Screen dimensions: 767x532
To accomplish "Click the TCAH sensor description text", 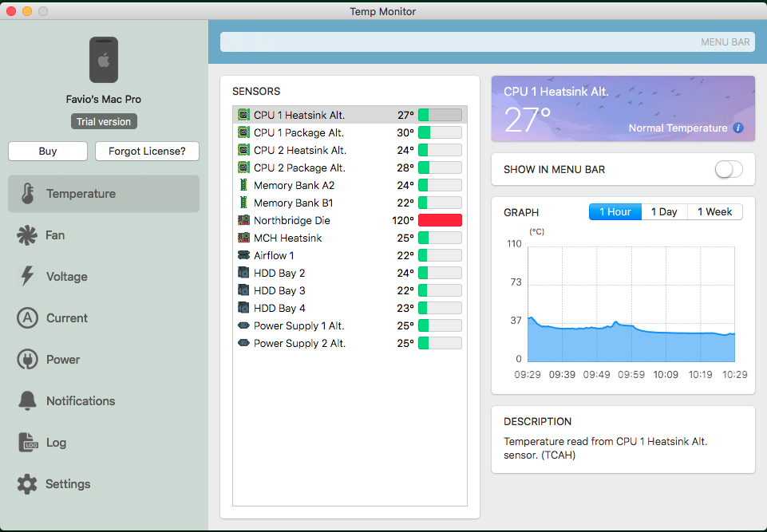I will pos(606,448).
